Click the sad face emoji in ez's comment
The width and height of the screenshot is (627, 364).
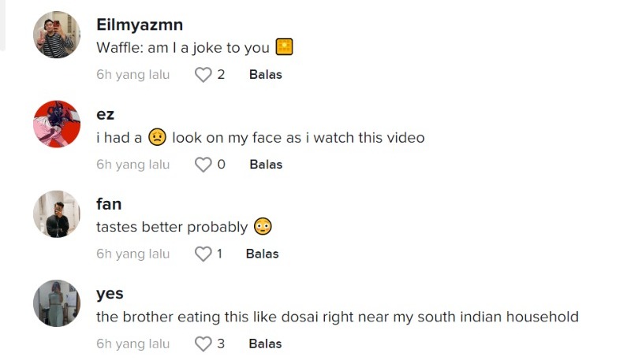(x=157, y=137)
